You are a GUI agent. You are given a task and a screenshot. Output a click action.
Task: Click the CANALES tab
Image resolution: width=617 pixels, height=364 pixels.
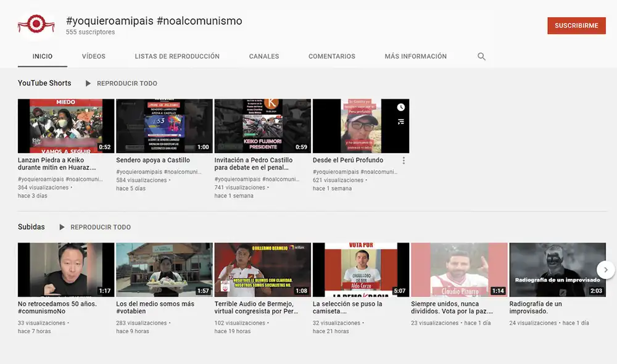263,56
